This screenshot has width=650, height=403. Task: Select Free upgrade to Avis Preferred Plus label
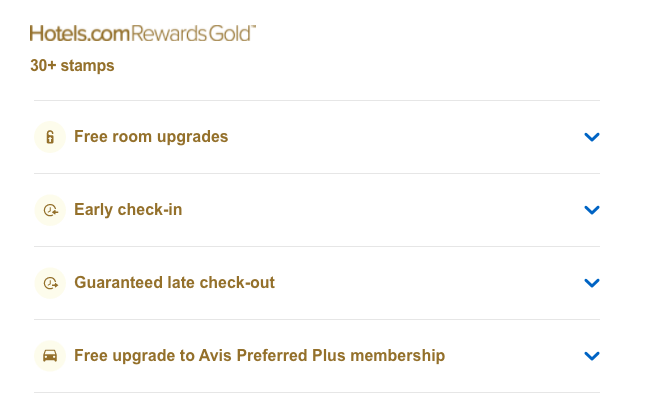pos(259,356)
